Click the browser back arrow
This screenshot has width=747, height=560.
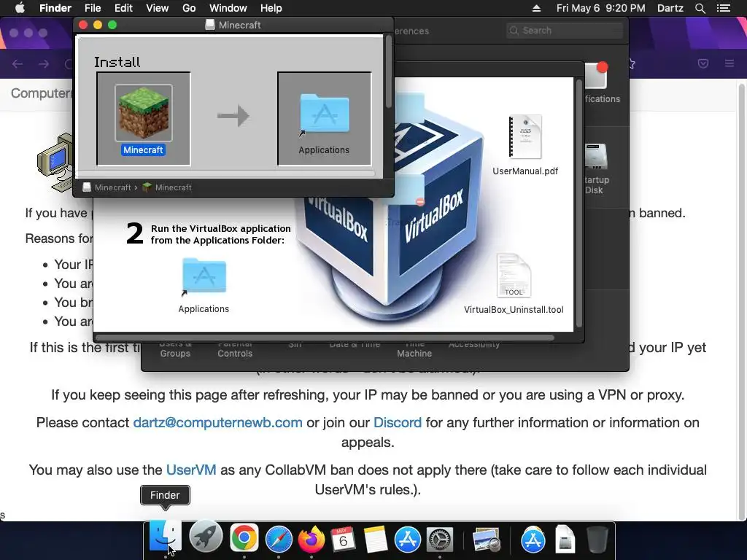click(18, 63)
